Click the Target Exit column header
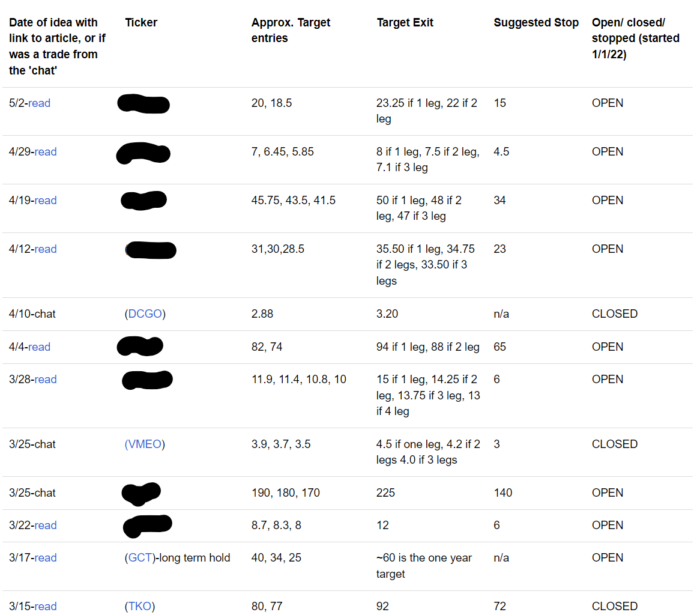The height and width of the screenshot is (615, 700). click(x=405, y=23)
